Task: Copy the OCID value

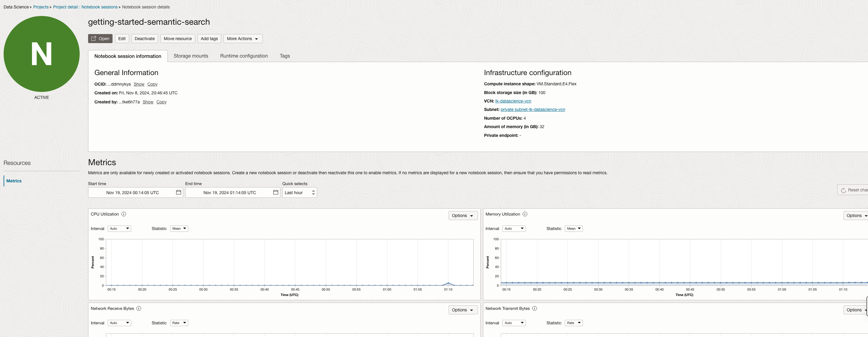Action: pyautogui.click(x=152, y=84)
